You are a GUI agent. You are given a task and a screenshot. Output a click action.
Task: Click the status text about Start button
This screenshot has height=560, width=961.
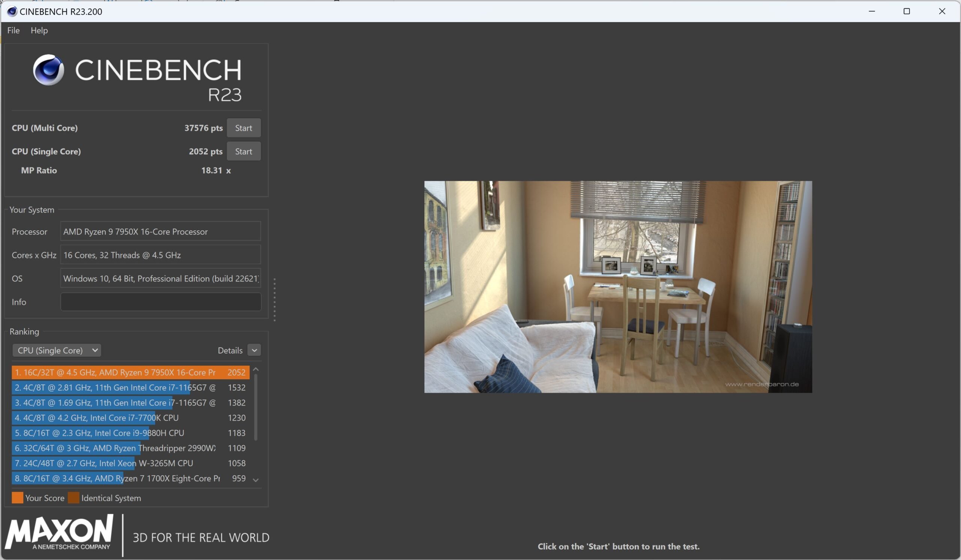point(619,546)
